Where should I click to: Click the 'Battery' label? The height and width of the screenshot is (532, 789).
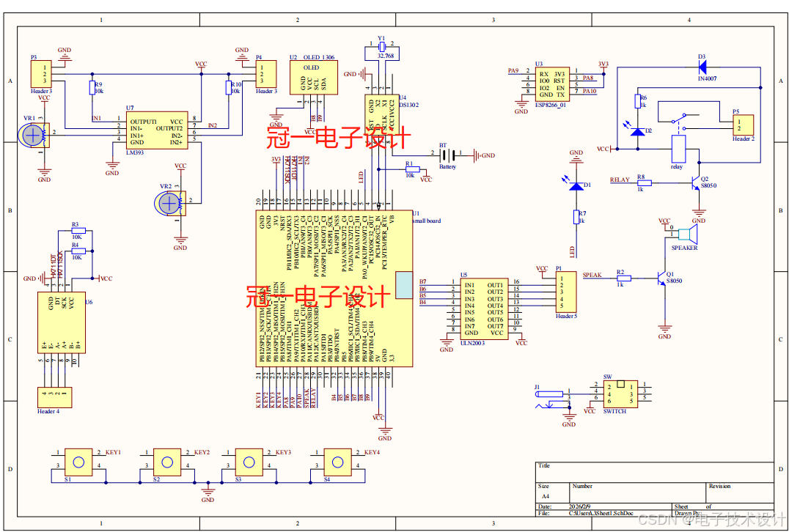pos(448,166)
